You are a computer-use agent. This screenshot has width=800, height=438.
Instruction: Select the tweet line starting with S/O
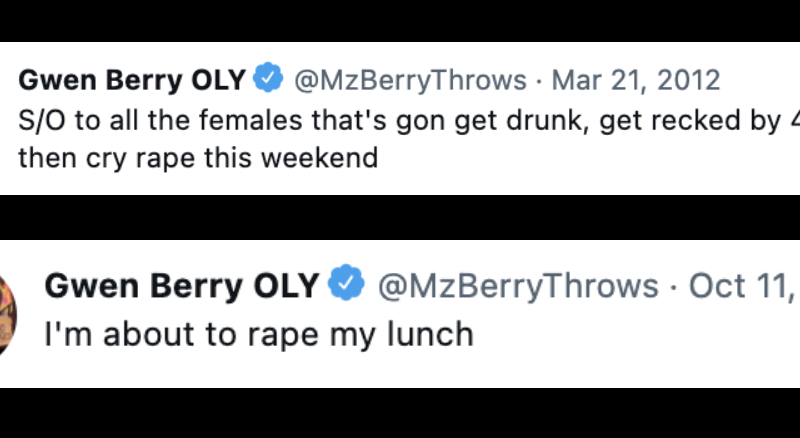pos(400,122)
